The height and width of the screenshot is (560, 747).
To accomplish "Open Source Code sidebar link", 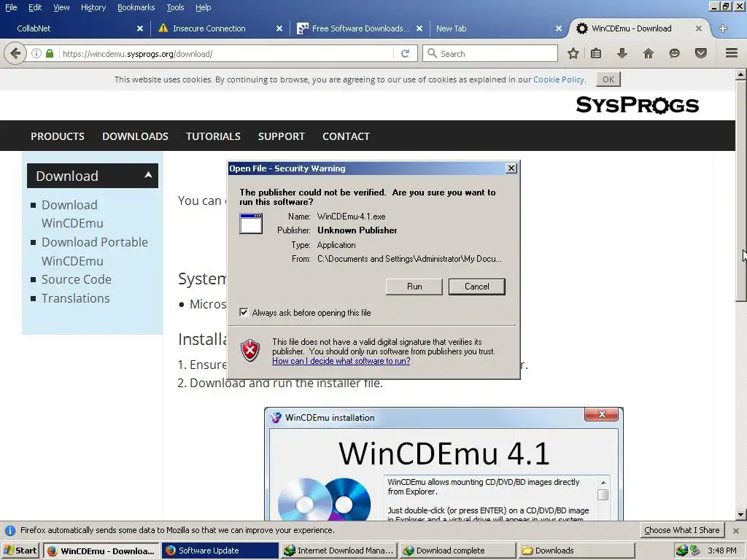I will pyautogui.click(x=76, y=279).
